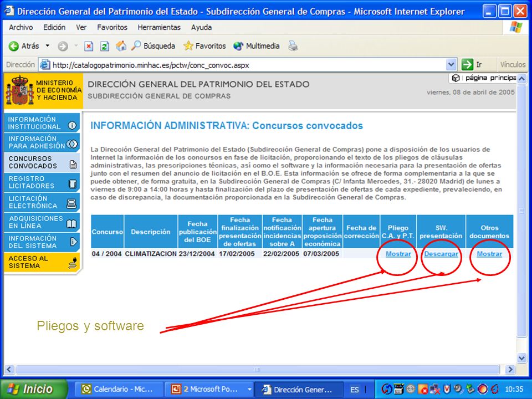Select Concursos Convocados sidebar item

click(42, 162)
